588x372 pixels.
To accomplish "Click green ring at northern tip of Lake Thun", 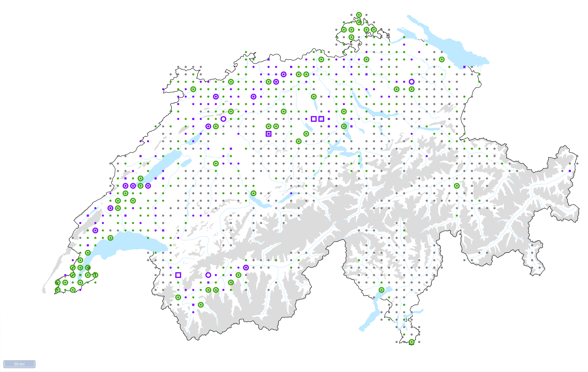I will coord(253,193).
